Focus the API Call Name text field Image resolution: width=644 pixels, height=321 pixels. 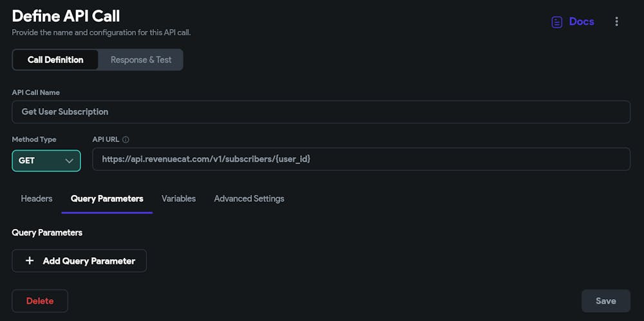[321, 112]
